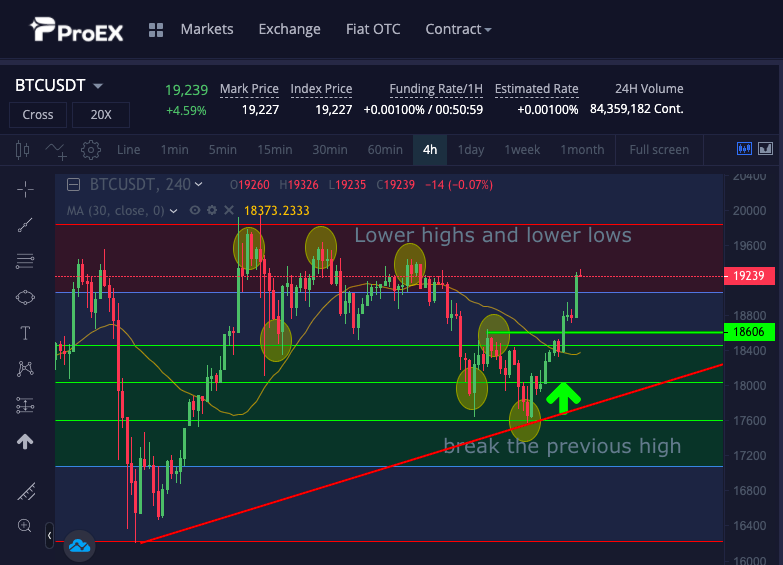
Task: Click the 84,359,182 Cont. volume value
Action: 637,109
